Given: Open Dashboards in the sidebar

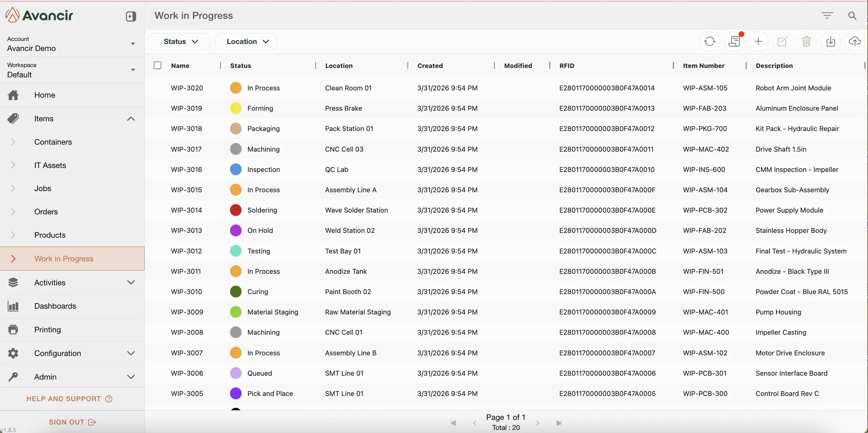Looking at the screenshot, I should tap(55, 306).
